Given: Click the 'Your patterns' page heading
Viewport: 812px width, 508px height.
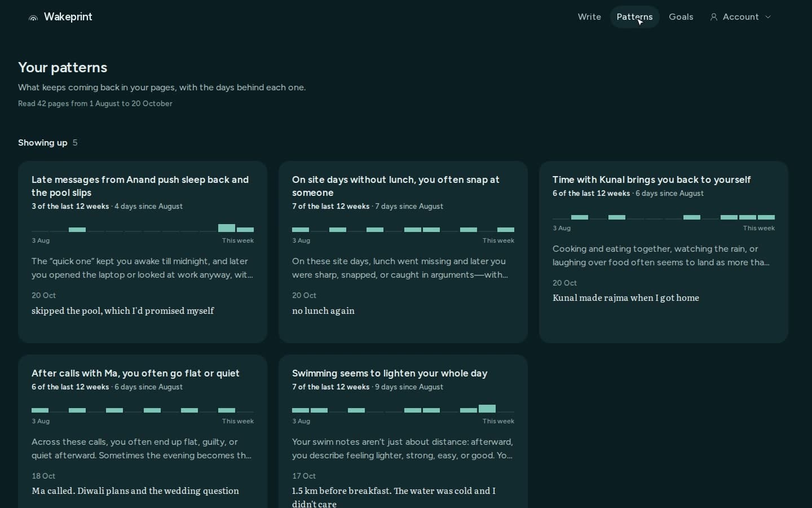Looking at the screenshot, I should point(63,67).
